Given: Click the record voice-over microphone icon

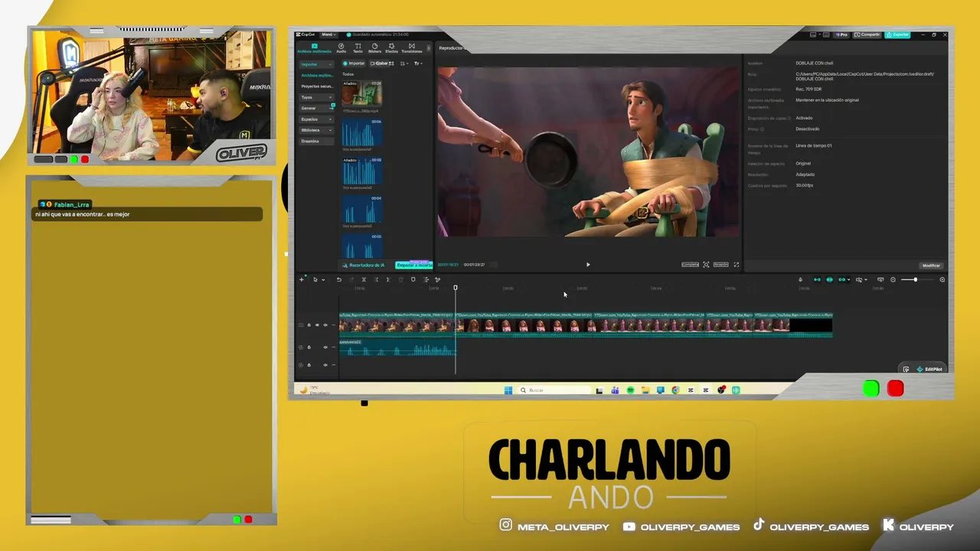Looking at the screenshot, I should [801, 279].
